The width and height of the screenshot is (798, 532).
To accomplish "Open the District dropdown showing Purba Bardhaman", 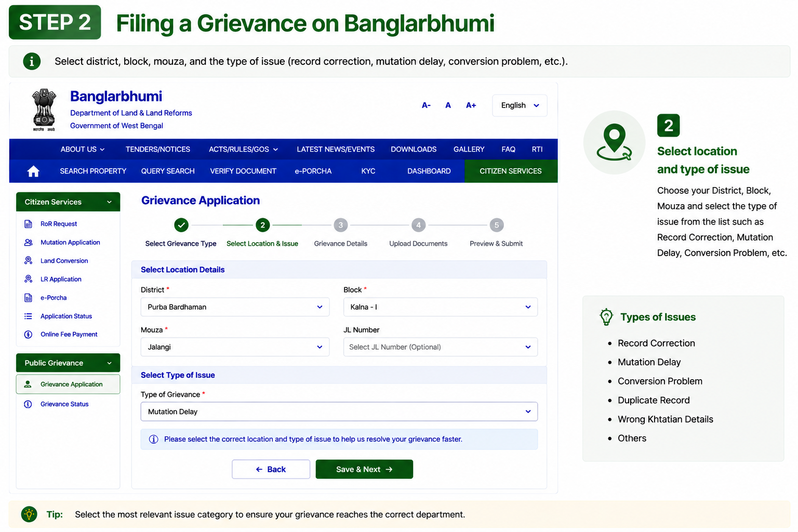I will pyautogui.click(x=235, y=307).
